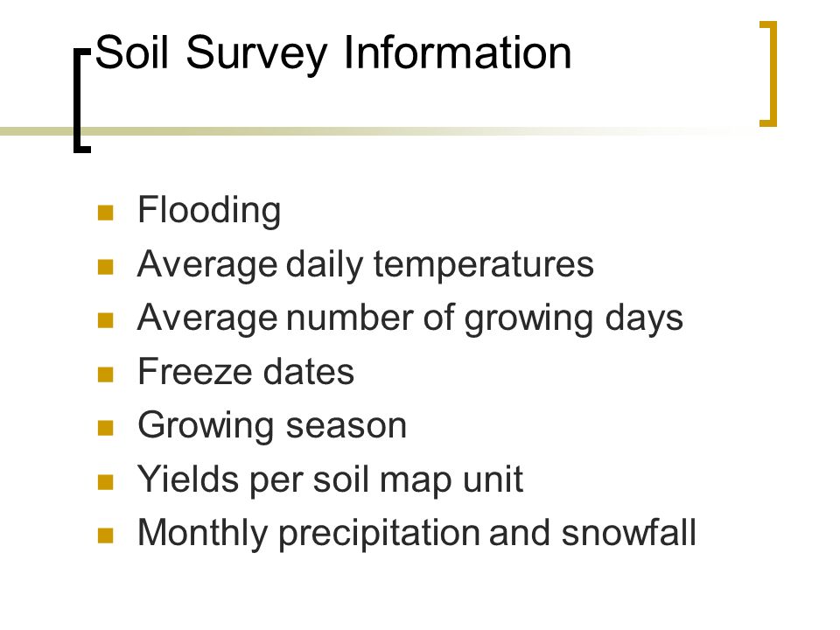Click the gold bullet beside Yields per soil map unit
The width and height of the screenshot is (840, 630).
tap(106, 482)
